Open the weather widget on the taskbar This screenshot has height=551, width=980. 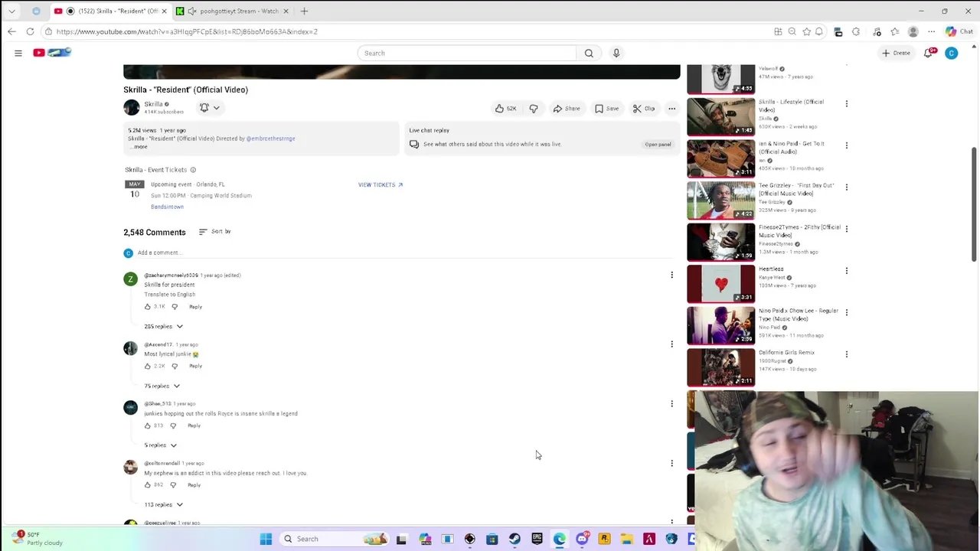pos(37,539)
